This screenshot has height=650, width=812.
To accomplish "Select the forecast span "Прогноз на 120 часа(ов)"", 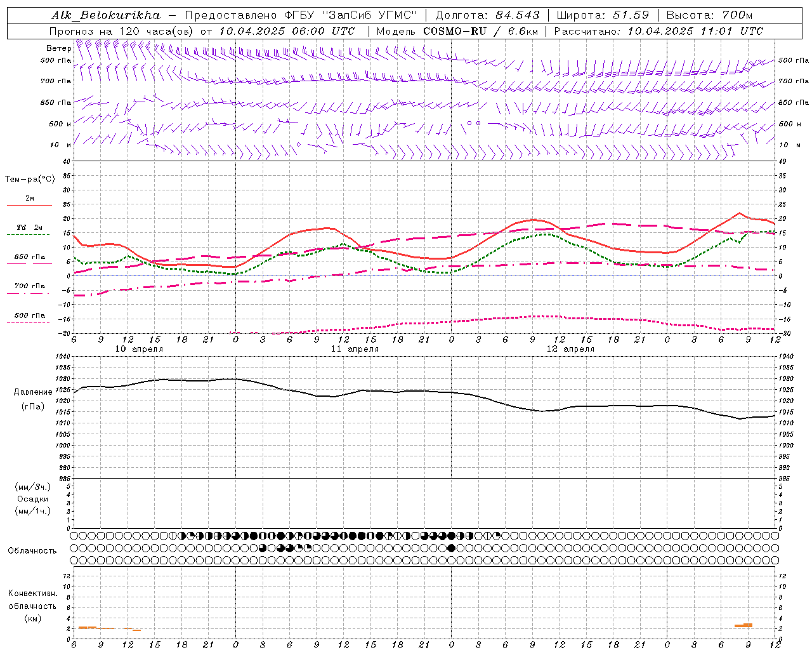I will pyautogui.click(x=122, y=31).
